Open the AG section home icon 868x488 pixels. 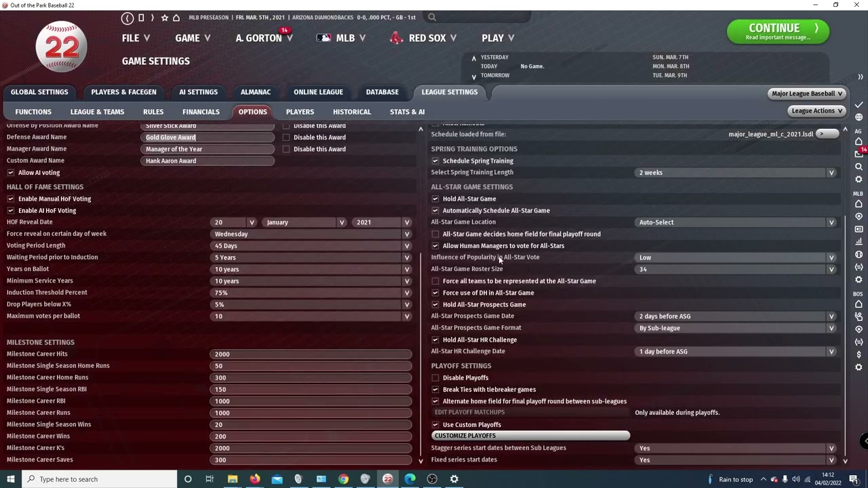pos(859,142)
